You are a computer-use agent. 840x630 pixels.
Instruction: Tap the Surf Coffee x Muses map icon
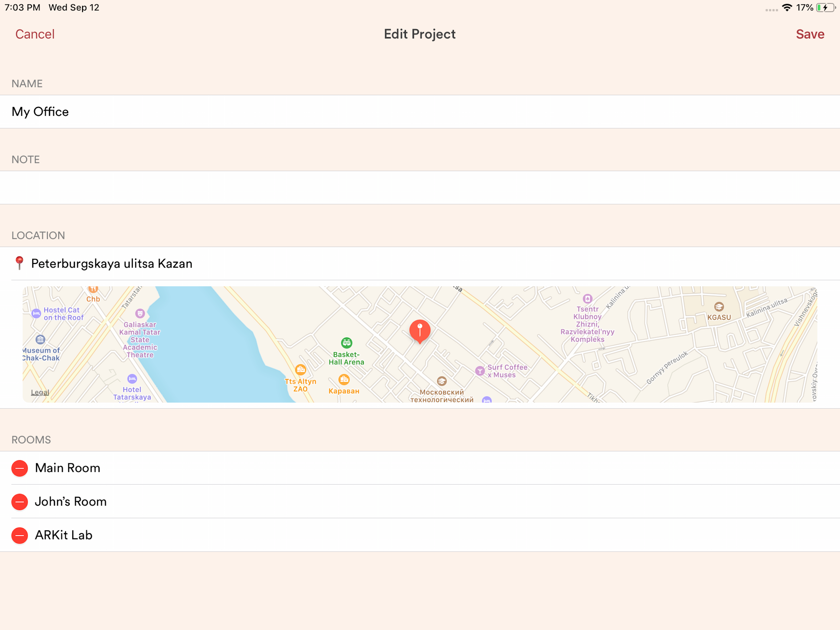[x=480, y=371]
